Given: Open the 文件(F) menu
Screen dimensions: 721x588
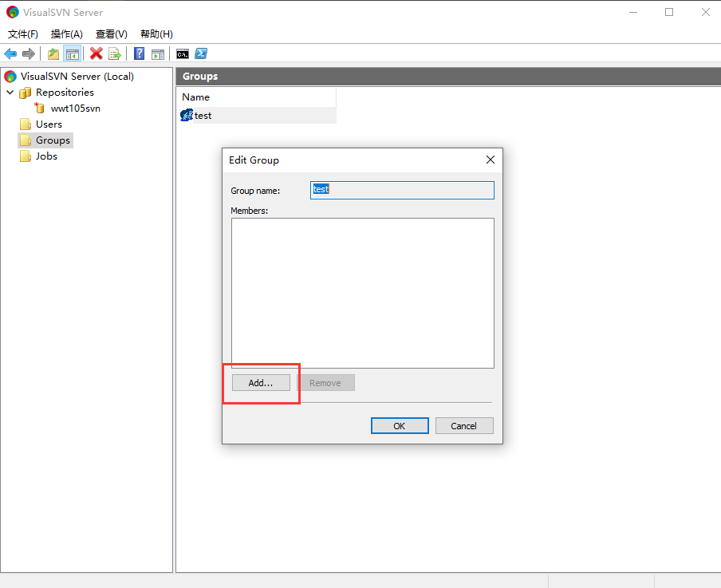Looking at the screenshot, I should tap(23, 34).
